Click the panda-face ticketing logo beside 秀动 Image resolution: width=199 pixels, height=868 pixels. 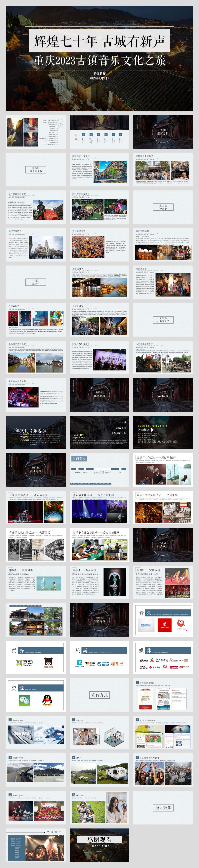48,662
